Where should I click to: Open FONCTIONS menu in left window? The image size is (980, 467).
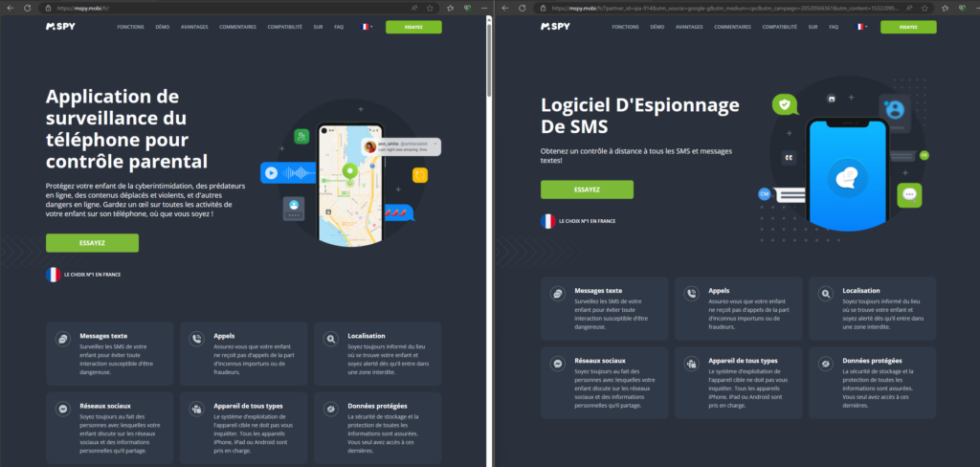(130, 27)
